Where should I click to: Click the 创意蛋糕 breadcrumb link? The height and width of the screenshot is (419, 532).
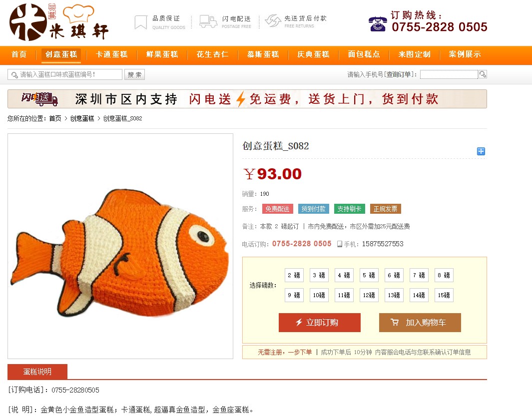[82, 118]
